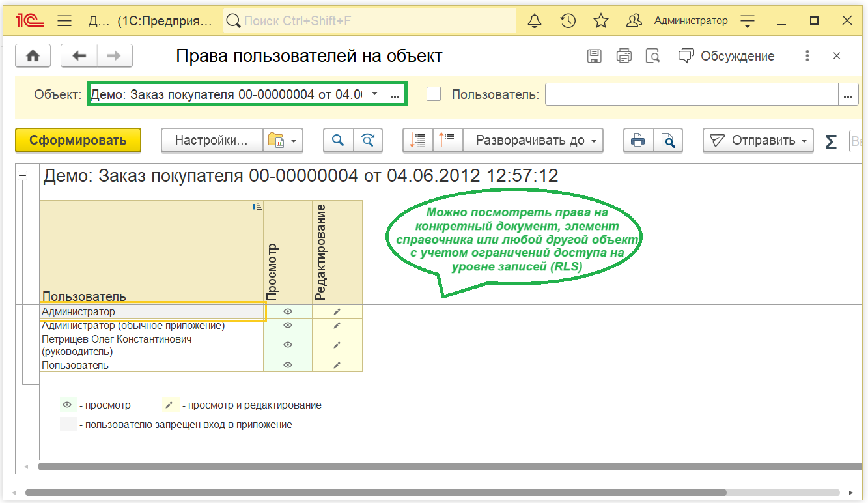Click edit pencil in Пользователь row
Image resolution: width=868 pixels, height=503 pixels.
[337, 366]
